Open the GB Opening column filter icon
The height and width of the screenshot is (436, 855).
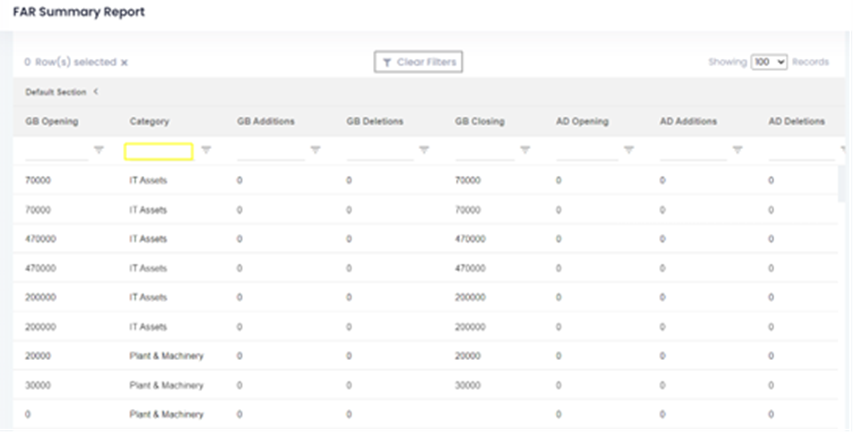coord(99,150)
